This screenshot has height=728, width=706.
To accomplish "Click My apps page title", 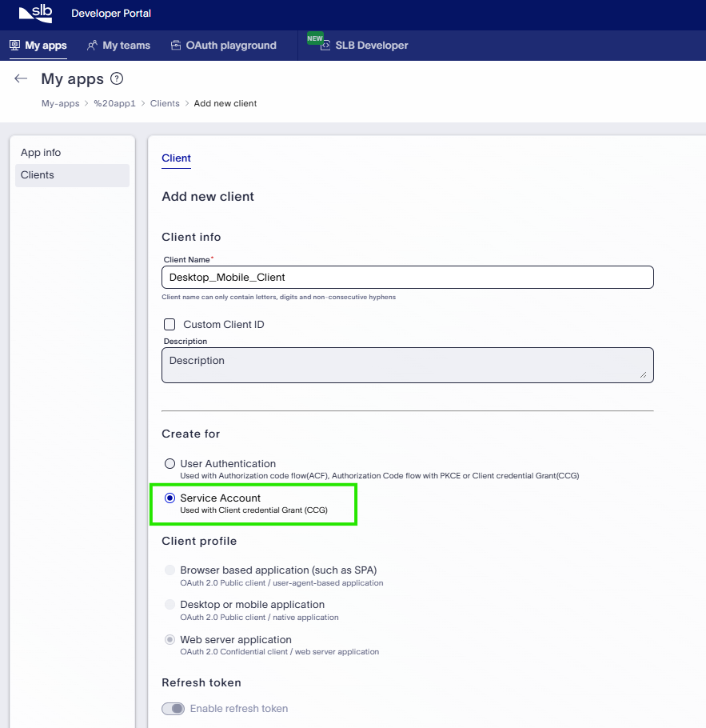I will pyautogui.click(x=73, y=79).
